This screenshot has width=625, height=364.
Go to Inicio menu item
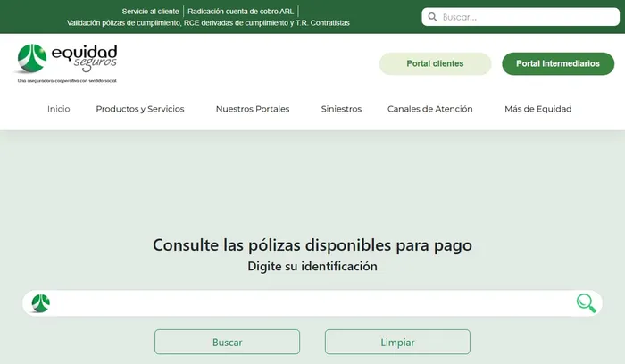pyautogui.click(x=59, y=109)
